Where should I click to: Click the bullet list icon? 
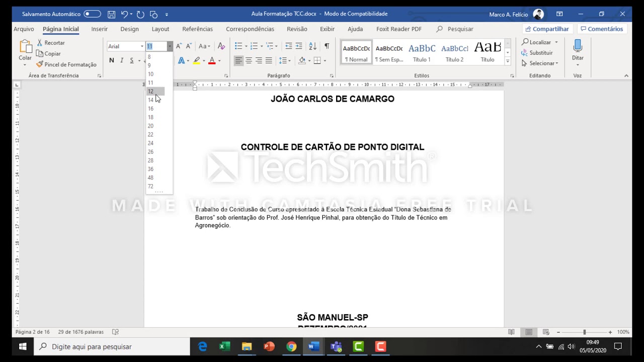coord(238,46)
